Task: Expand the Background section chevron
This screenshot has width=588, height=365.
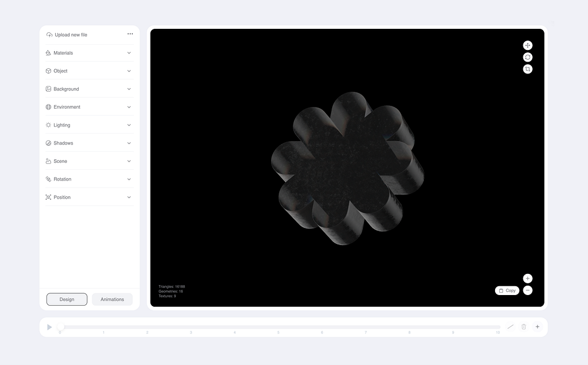Action: [x=129, y=89]
